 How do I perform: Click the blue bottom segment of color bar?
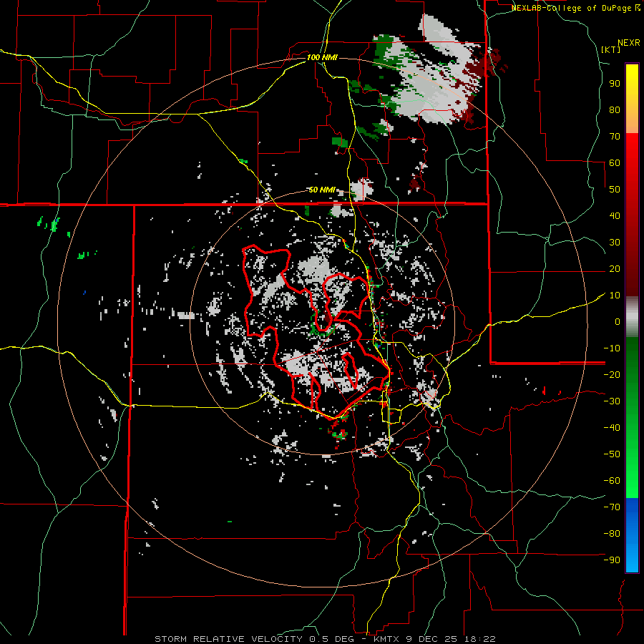point(632,535)
